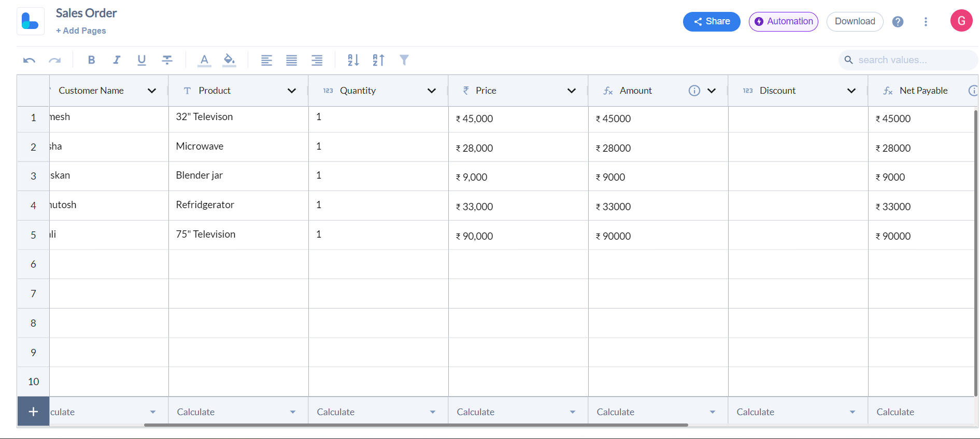Expand the Amount column dropdown
The width and height of the screenshot is (980, 439).
pos(712,91)
